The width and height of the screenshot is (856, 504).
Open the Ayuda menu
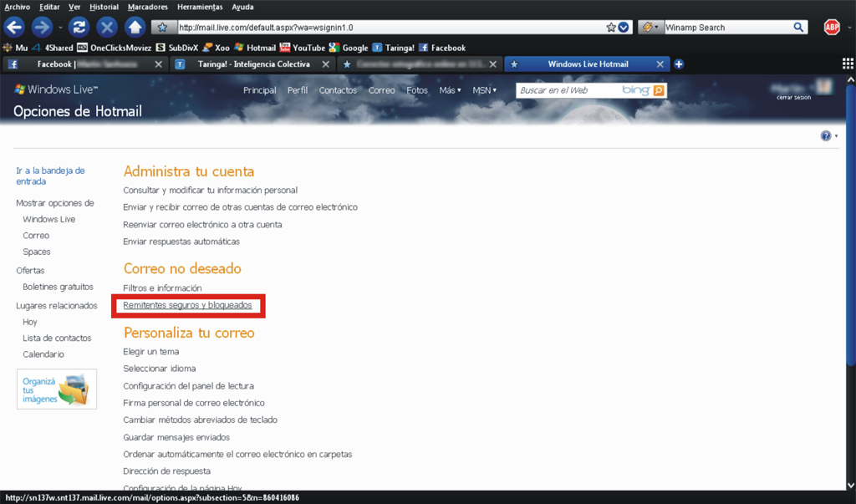(242, 7)
